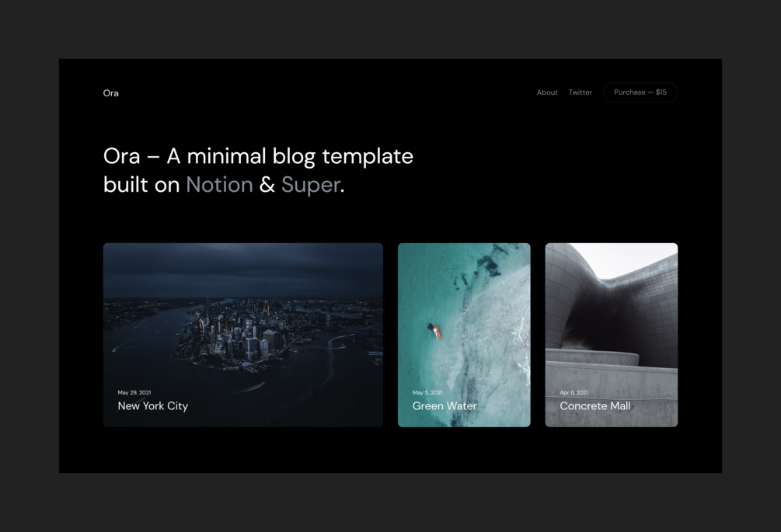Click the Apr 11, 2021 date text
The width and height of the screenshot is (781, 532).
[574, 393]
